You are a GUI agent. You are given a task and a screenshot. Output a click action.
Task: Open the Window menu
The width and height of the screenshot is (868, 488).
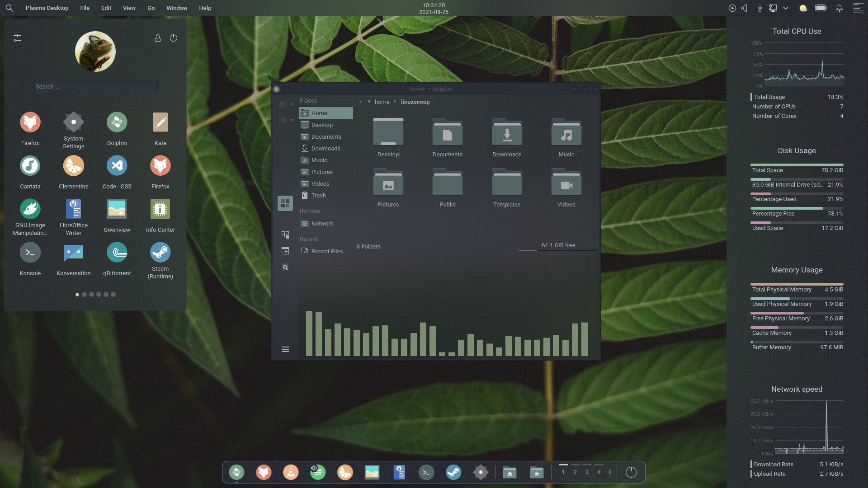pyautogui.click(x=177, y=8)
